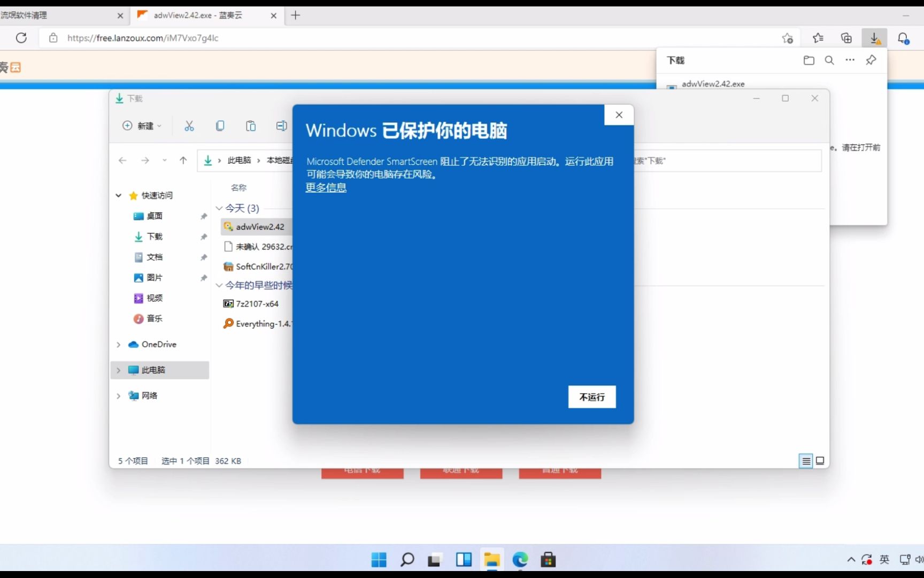This screenshot has height=578, width=924.
Task: Collapse the 今年的早些时候 file group
Action: 219,285
